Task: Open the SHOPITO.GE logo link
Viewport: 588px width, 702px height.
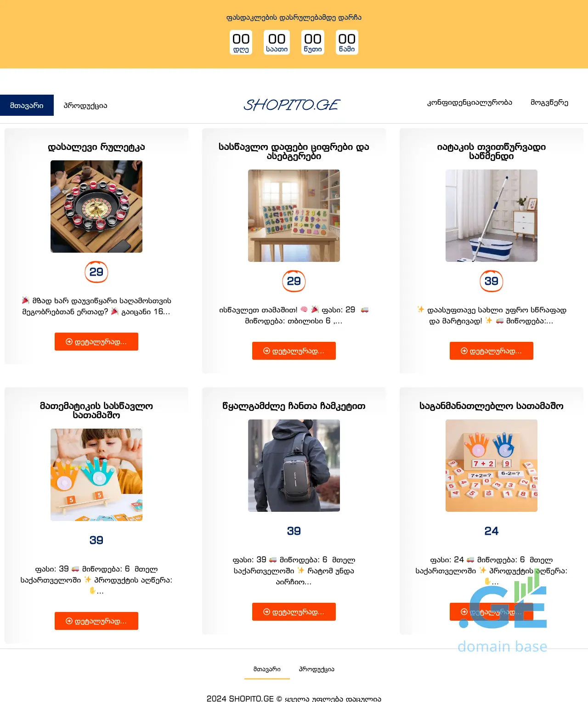Action: point(292,105)
